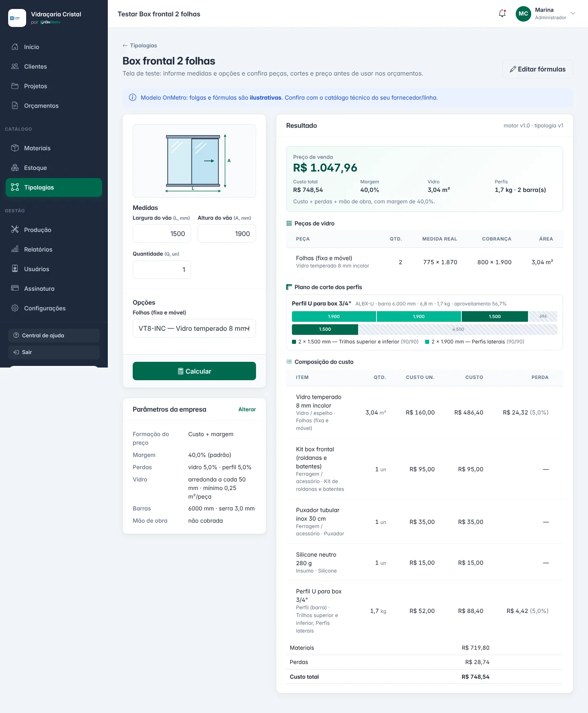588x713 pixels.
Task: Click the R$ 24,32 (5,0%) loss cell
Action: 526,412
